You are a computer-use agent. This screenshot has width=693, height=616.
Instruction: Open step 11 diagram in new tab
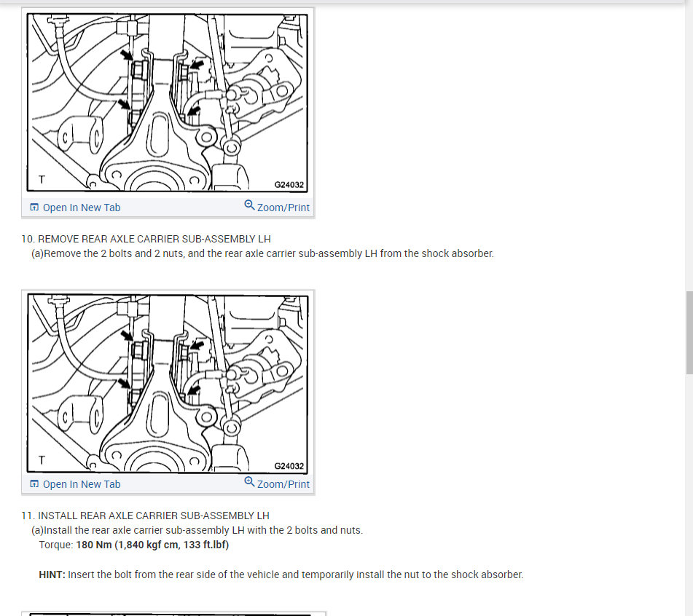pos(75,484)
